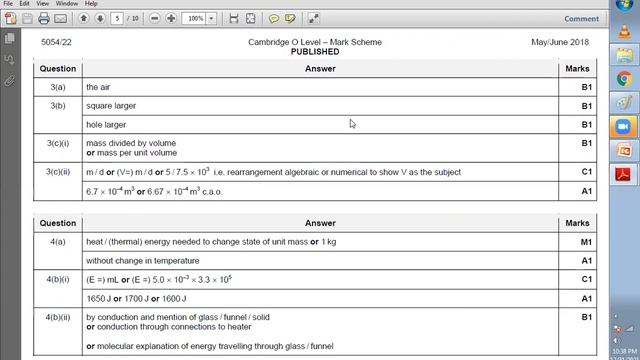The image size is (640, 360).
Task: Open the Comment pane
Action: [581, 19]
